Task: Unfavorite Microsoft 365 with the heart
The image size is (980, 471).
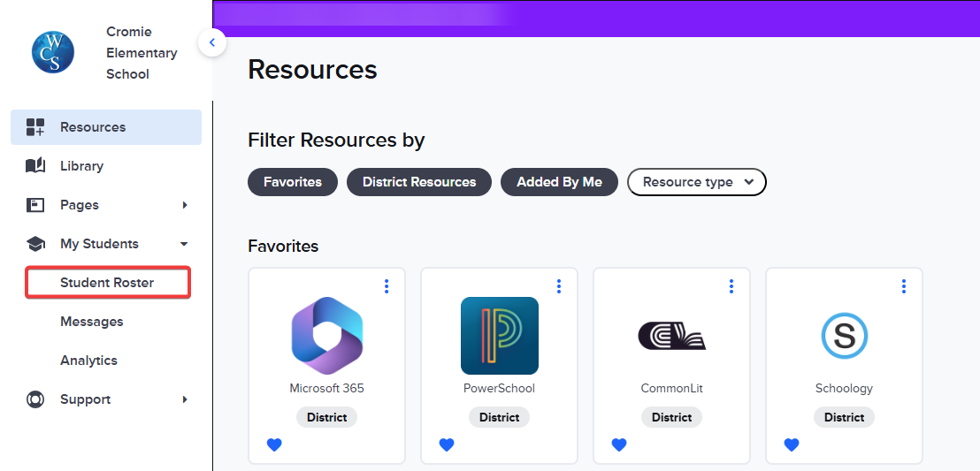Action: coord(274,444)
